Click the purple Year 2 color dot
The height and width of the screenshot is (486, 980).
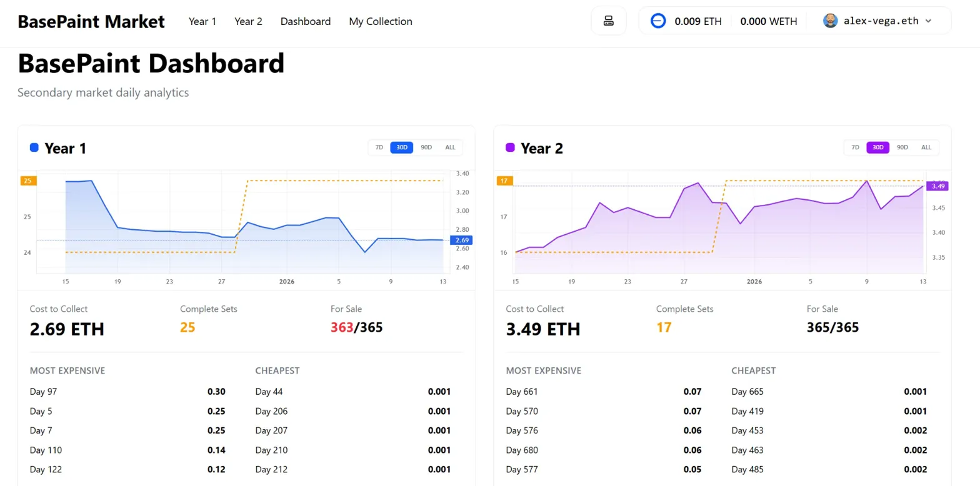pos(510,148)
